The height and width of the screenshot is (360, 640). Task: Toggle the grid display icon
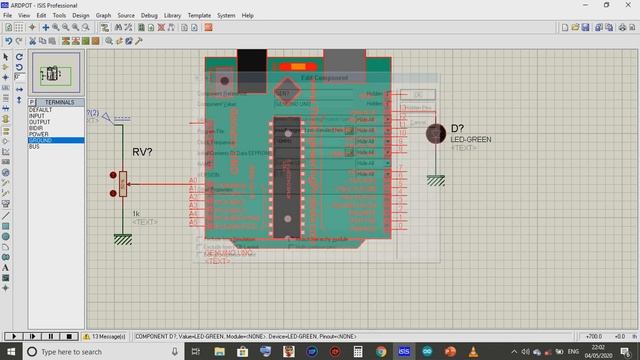[19, 27]
